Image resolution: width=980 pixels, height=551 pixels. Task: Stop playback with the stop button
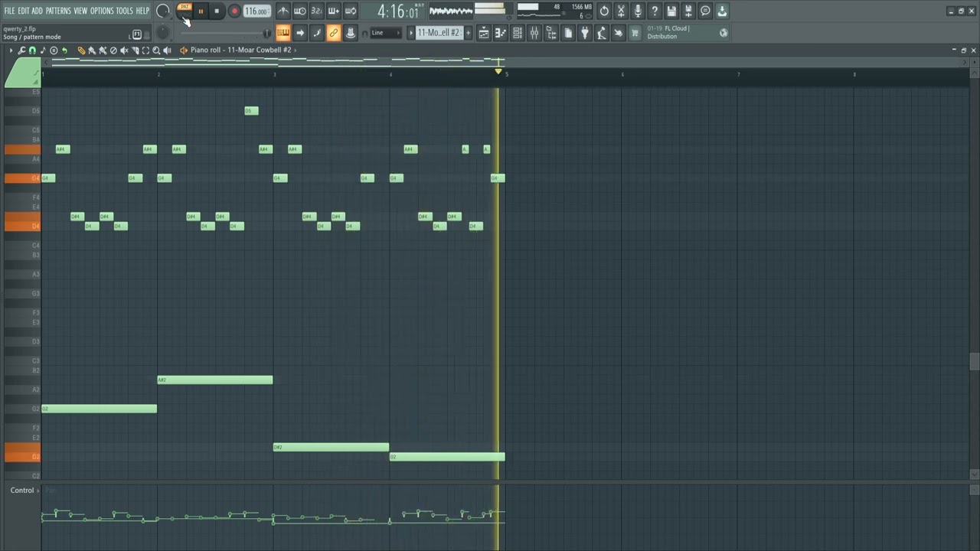pyautogui.click(x=217, y=11)
